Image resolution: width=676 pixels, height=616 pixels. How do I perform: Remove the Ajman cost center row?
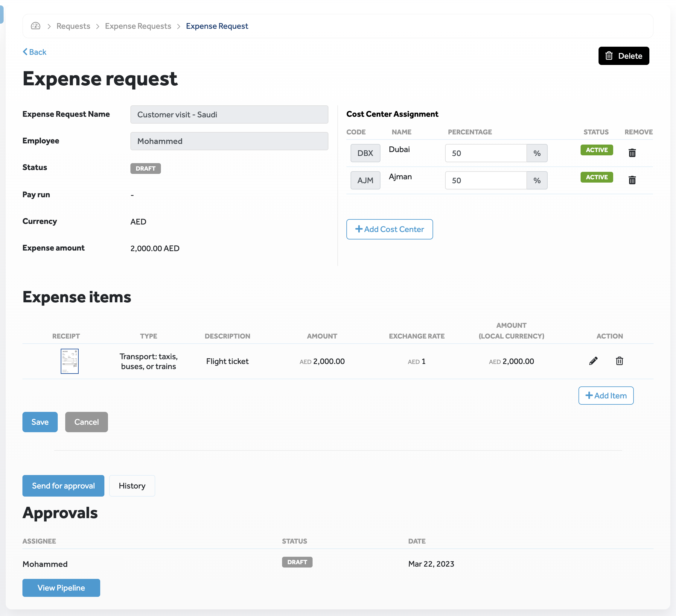tap(632, 180)
